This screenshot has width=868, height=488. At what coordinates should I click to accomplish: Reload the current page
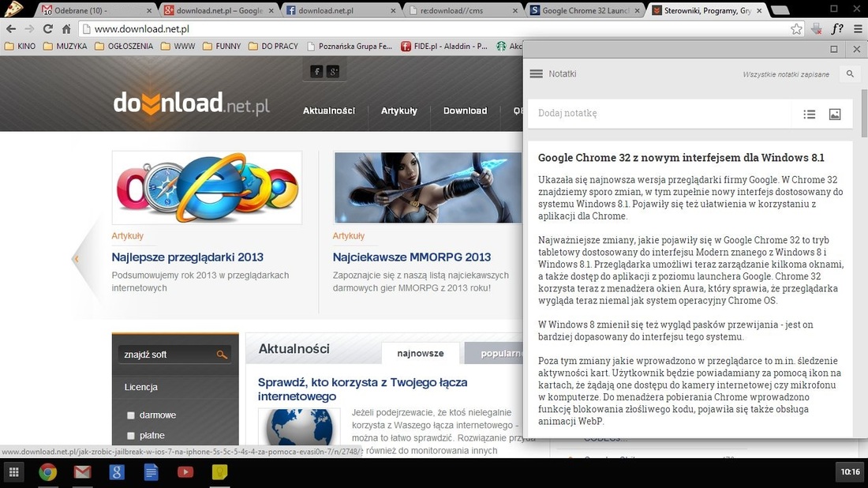(48, 28)
